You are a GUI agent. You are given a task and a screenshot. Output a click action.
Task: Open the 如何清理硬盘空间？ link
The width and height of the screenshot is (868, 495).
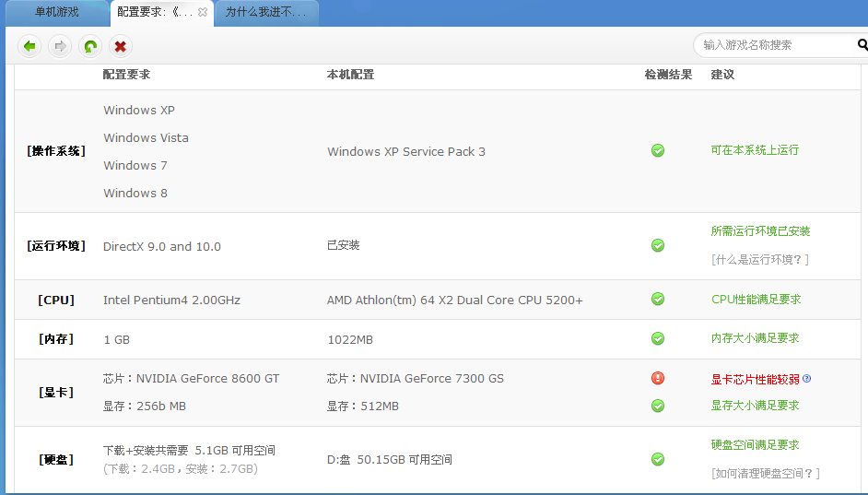[765, 474]
